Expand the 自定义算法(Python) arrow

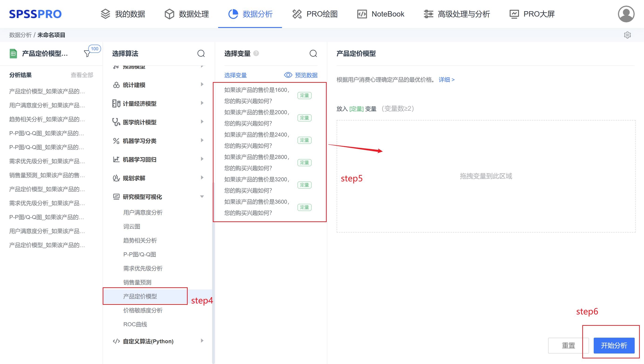click(x=202, y=341)
